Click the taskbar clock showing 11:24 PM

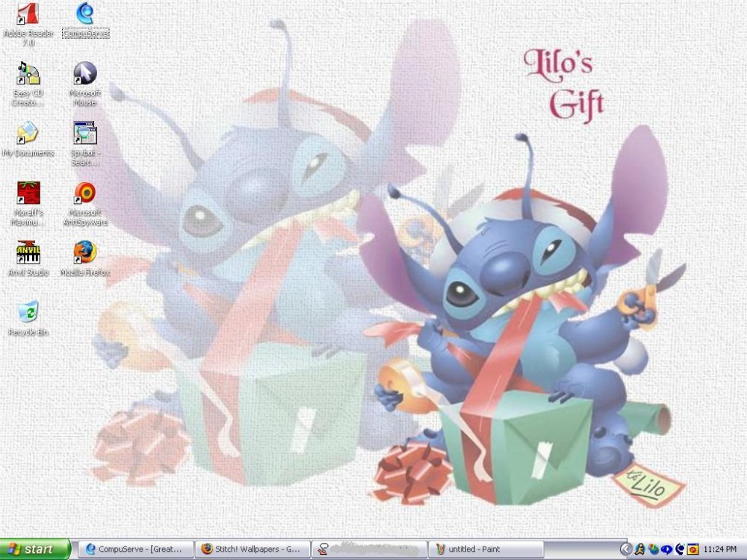tap(719, 549)
